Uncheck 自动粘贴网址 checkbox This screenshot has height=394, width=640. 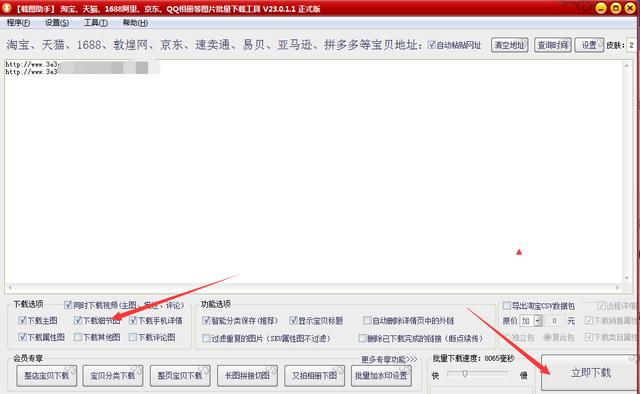431,45
